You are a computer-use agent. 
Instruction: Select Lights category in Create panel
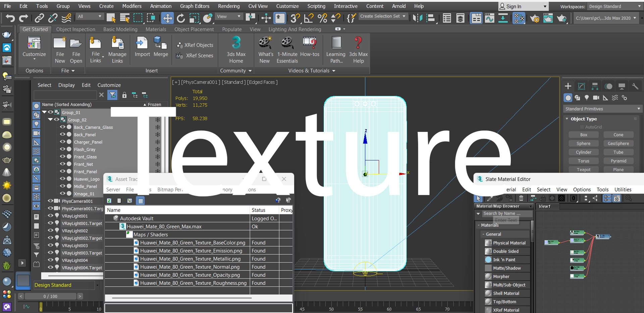click(x=587, y=98)
